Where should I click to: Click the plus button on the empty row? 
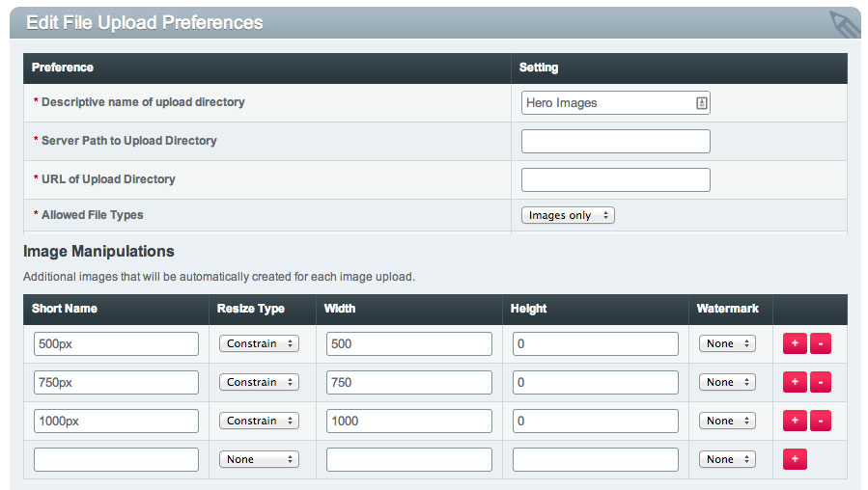click(x=795, y=459)
